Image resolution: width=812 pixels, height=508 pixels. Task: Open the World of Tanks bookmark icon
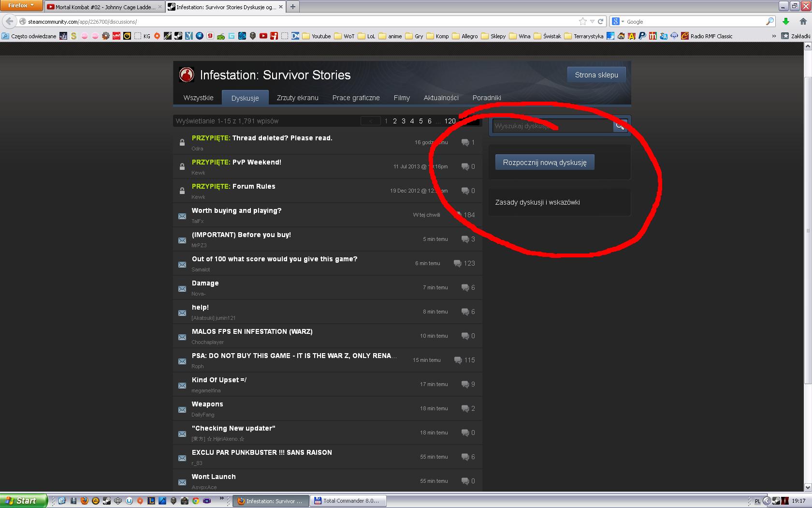[252, 36]
